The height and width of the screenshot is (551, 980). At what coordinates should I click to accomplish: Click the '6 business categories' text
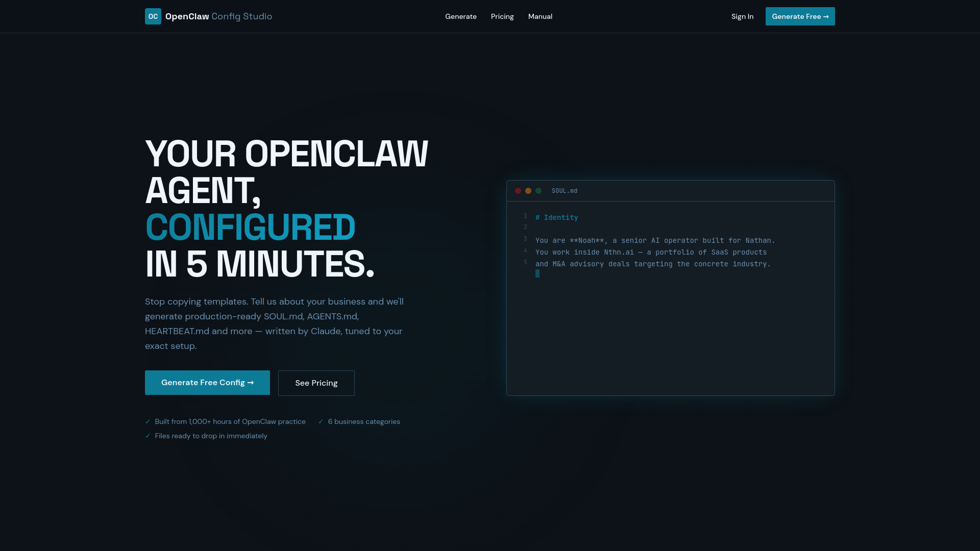(364, 421)
